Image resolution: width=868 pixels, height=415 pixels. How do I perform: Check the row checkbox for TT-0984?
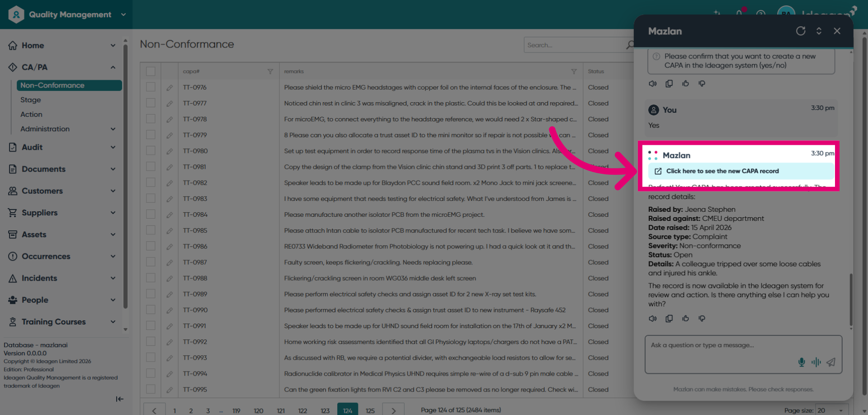(151, 215)
